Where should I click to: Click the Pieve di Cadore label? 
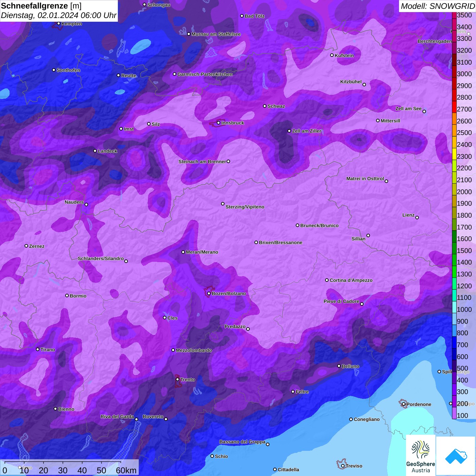pos(341,301)
